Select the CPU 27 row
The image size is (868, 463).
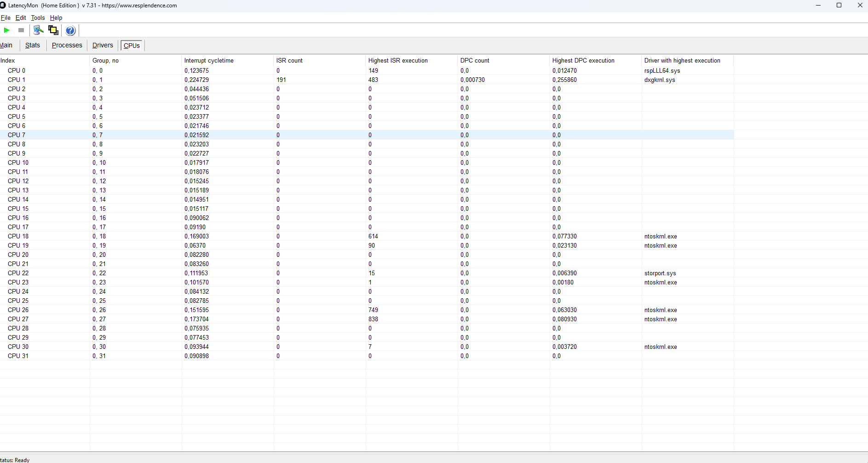(367, 319)
